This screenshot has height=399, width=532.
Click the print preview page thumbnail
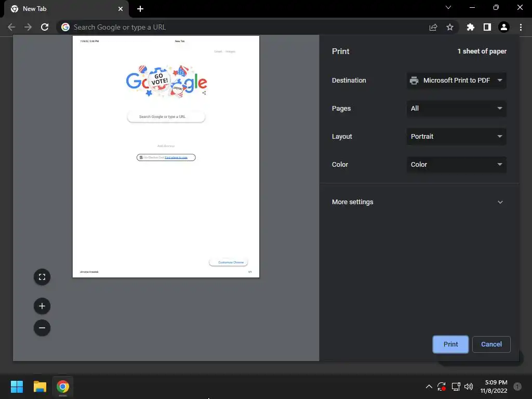point(166,156)
